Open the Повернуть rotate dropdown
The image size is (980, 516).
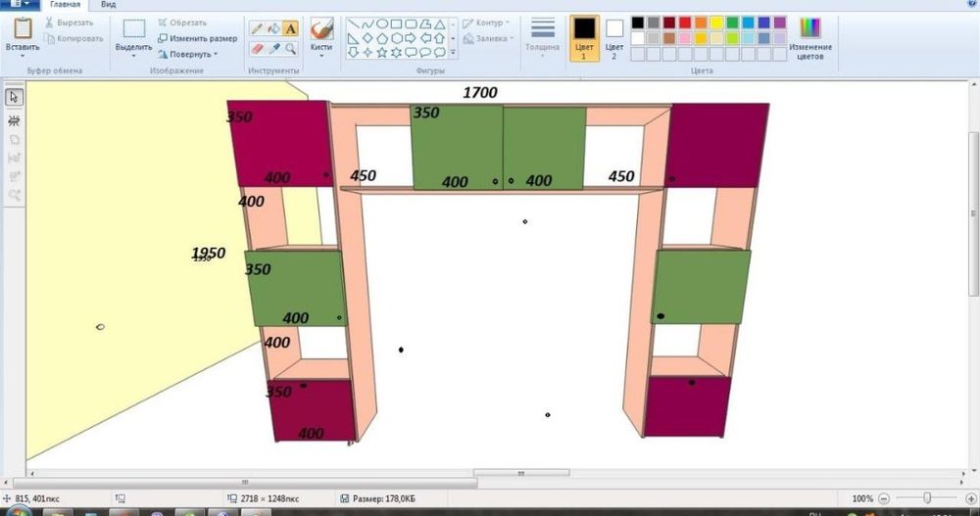[188, 55]
